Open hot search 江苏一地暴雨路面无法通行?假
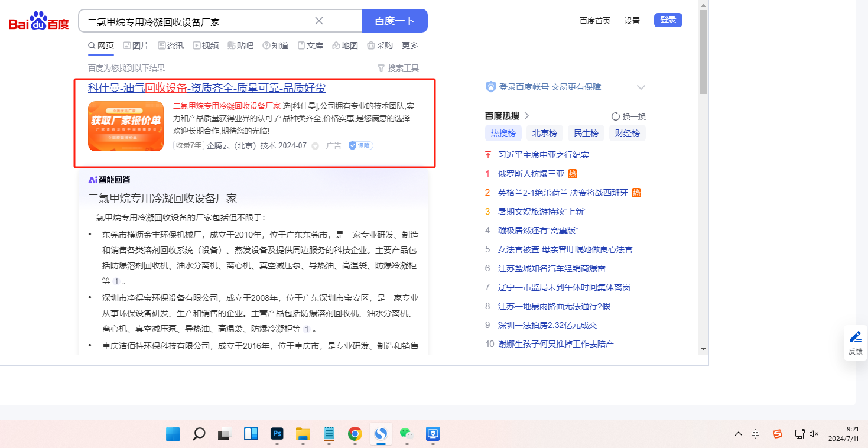 (x=554, y=306)
